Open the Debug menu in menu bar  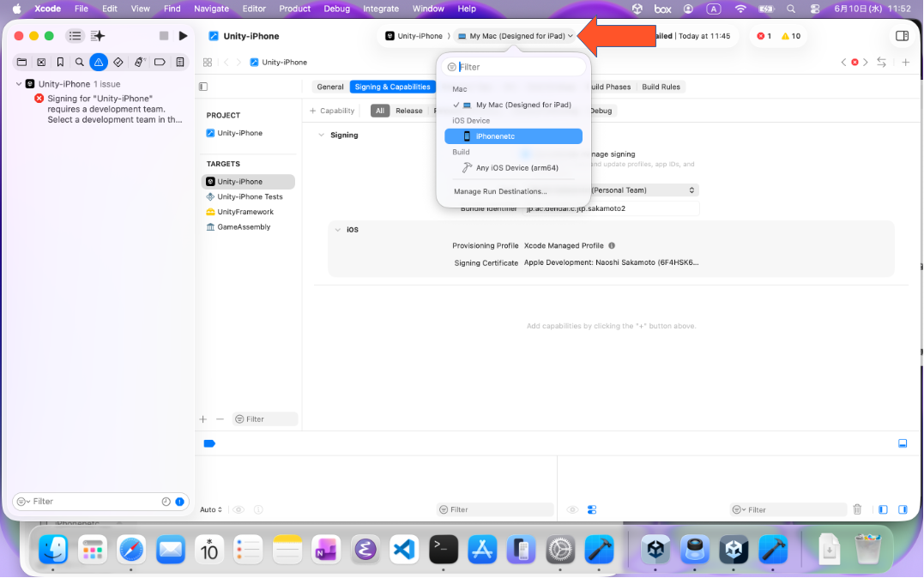[x=336, y=9]
